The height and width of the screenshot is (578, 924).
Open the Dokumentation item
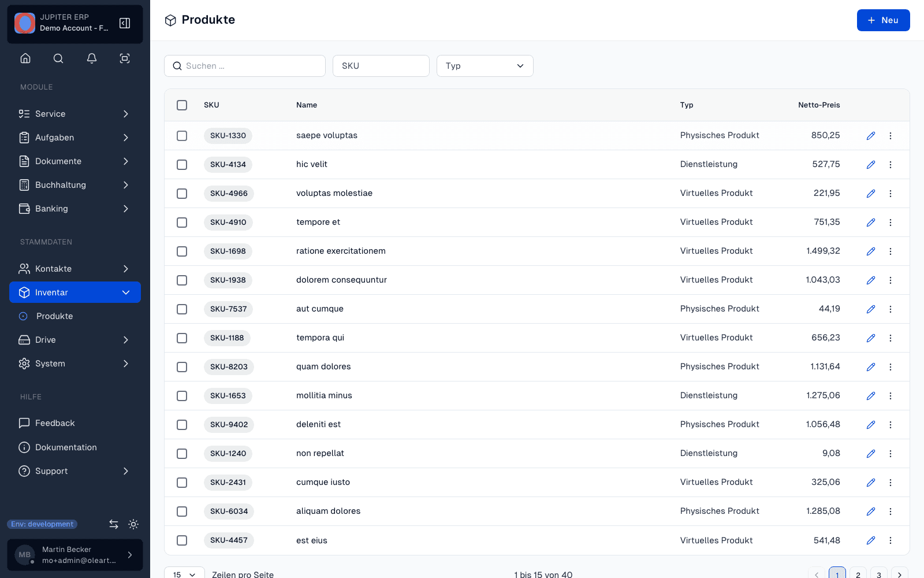[75, 447]
